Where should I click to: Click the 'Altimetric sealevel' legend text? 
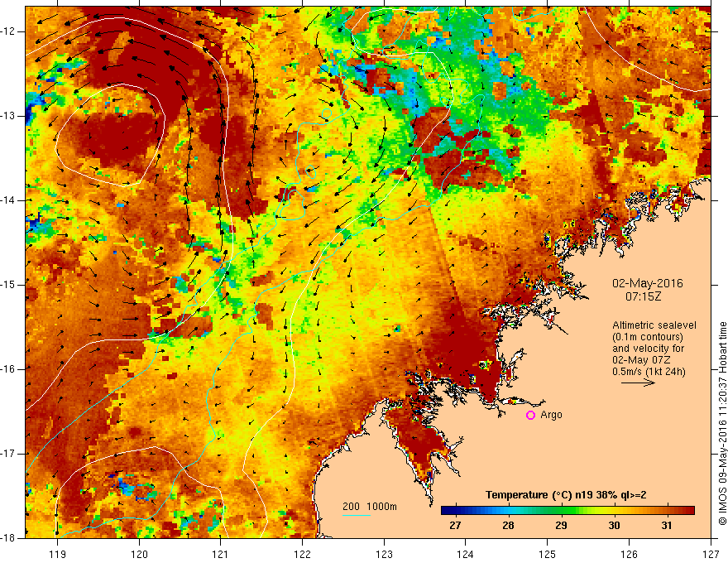click(654, 325)
